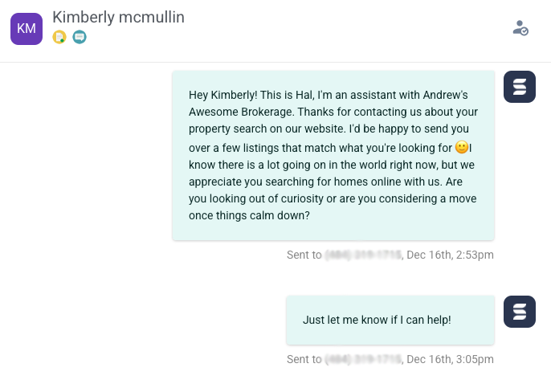
Task: Click the "Sent to" label under the second message
Action: [x=304, y=359]
